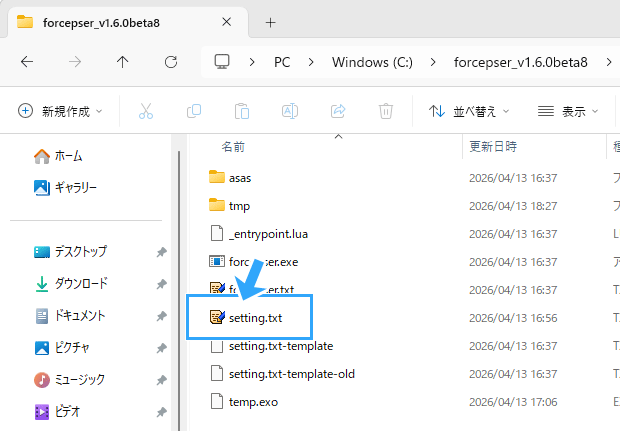Click the Forward navigation arrow
620x431 pixels.
[75, 62]
